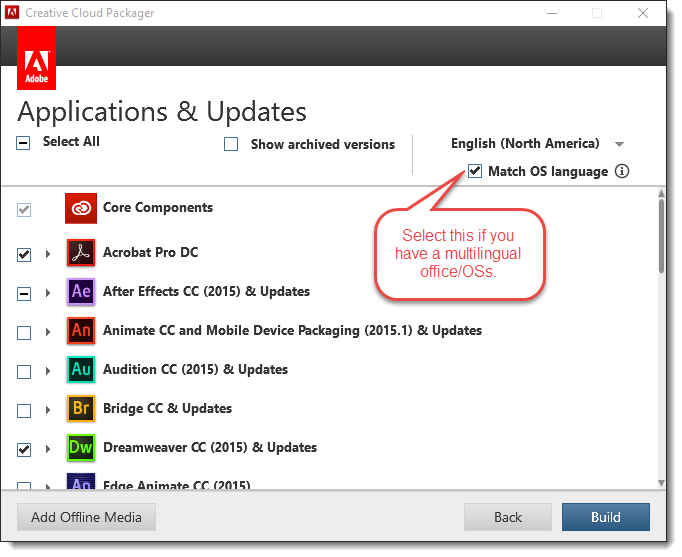The width and height of the screenshot is (682, 557).
Task: Expand the Acrobat Pro DC row
Action: (x=48, y=254)
